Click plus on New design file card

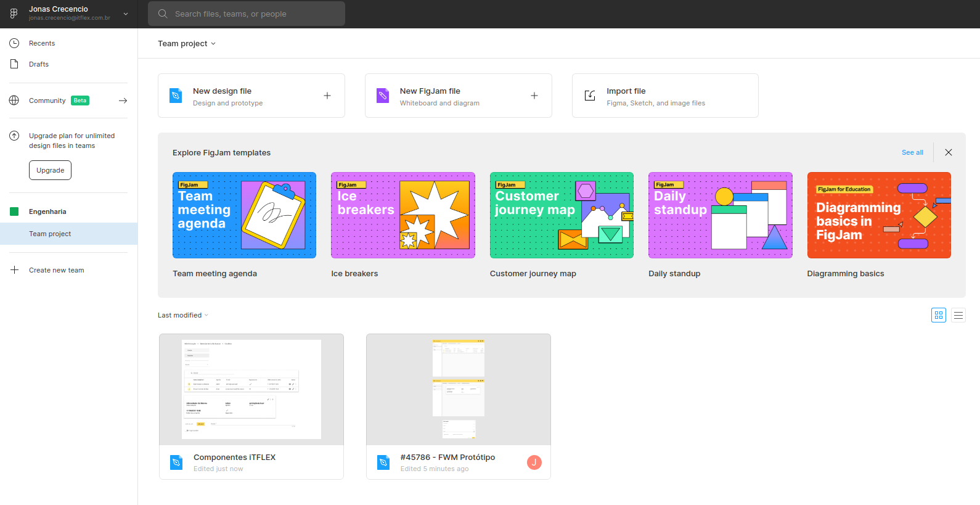point(327,96)
